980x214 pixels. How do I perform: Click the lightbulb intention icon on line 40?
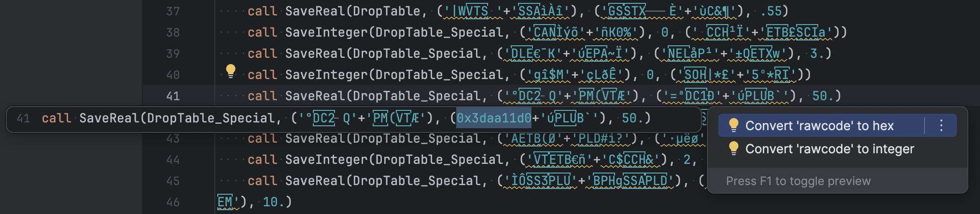[x=231, y=71]
